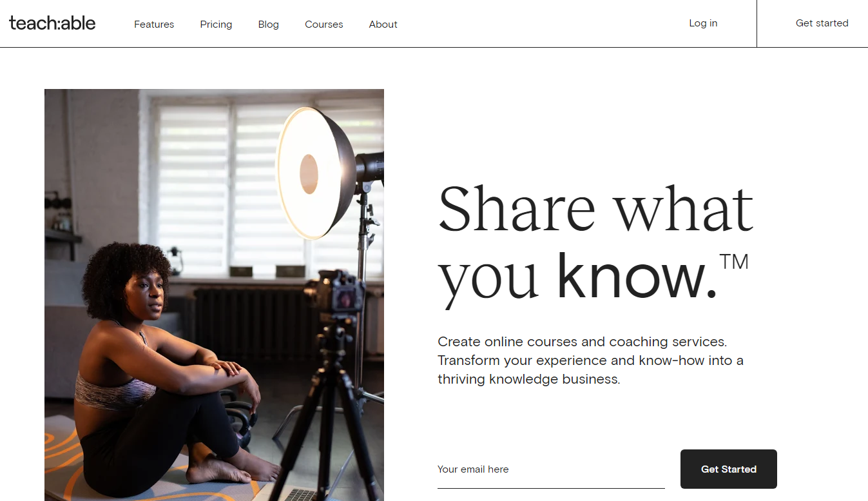Click the 'Share what you know' headline

(595, 244)
